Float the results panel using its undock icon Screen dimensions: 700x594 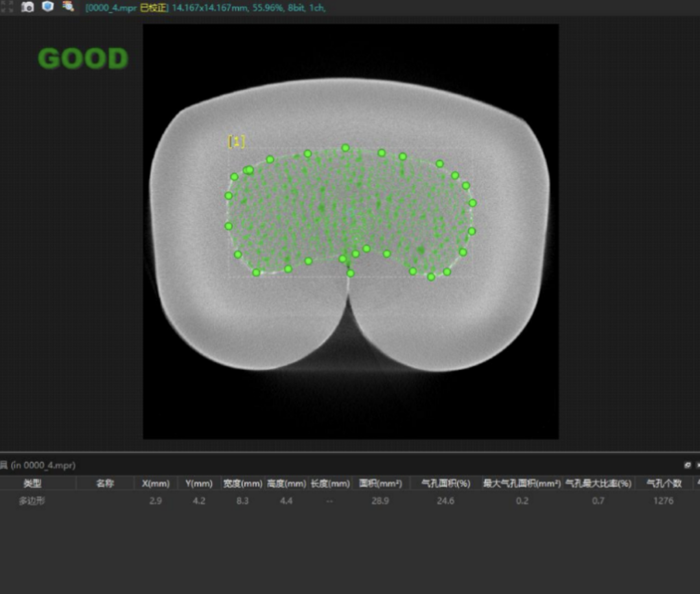[x=688, y=465]
